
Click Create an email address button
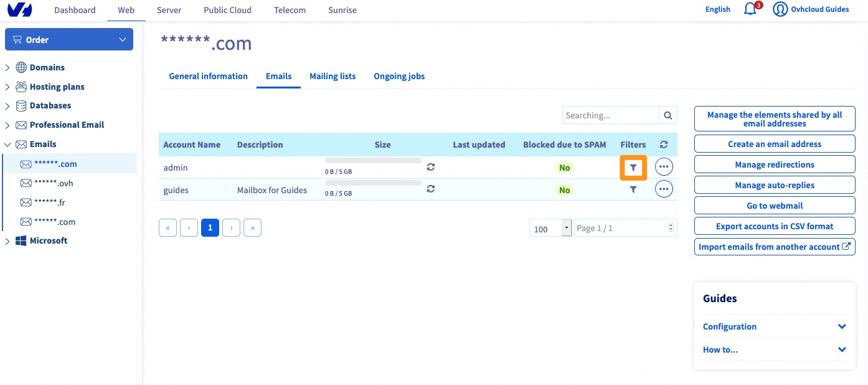pos(775,144)
